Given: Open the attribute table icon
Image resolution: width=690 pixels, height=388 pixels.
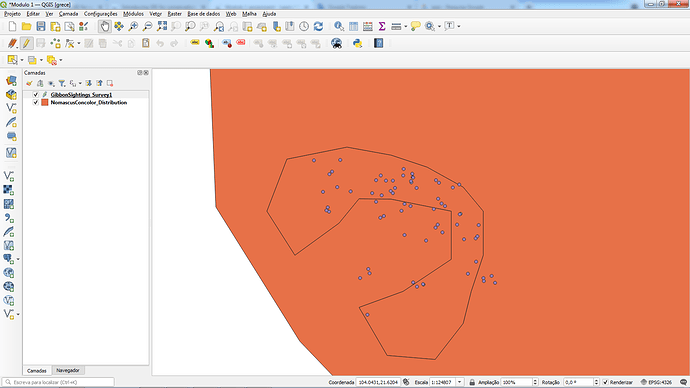Looking at the screenshot, I should [x=353, y=26].
